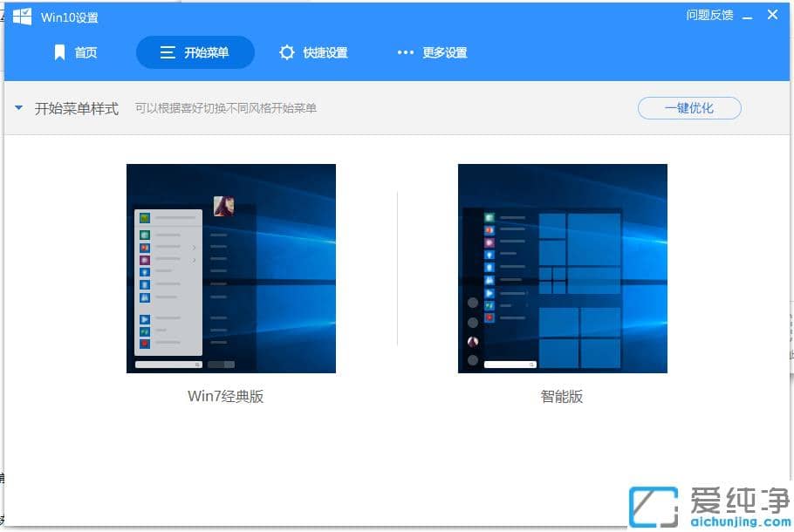
Task: Click the gear icon on the 快捷设置 tab
Action: 288,52
